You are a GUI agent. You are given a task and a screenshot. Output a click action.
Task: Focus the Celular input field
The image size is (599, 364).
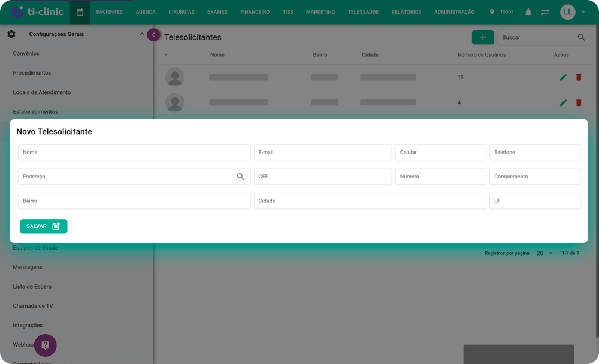pyautogui.click(x=440, y=153)
